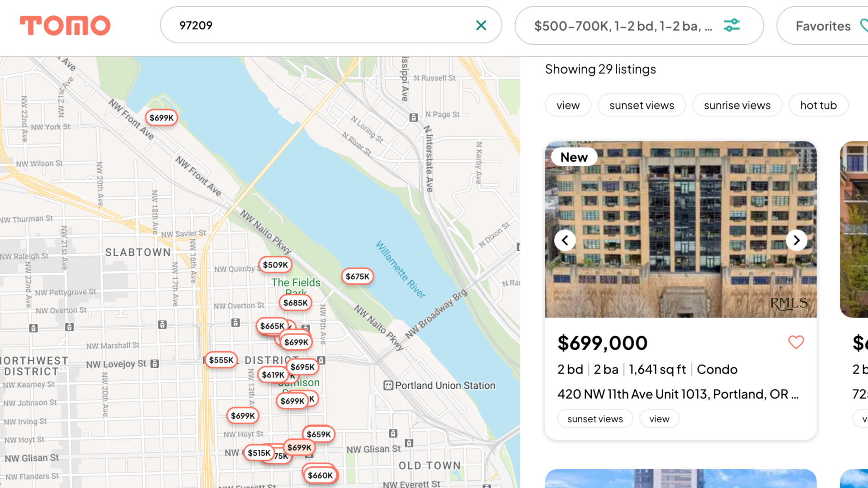Click the Portland Union Station transit icon
The width and height of the screenshot is (868, 488).
(x=389, y=385)
